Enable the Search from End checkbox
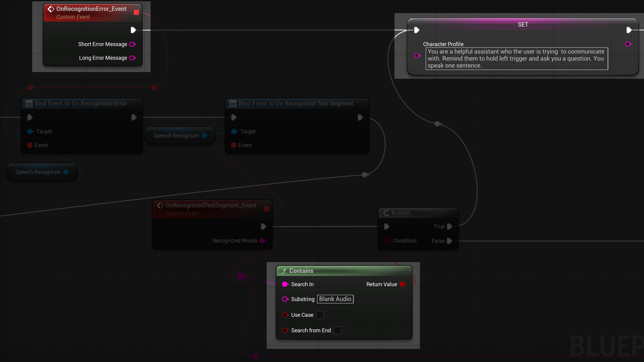The height and width of the screenshot is (362, 644). (x=337, y=330)
